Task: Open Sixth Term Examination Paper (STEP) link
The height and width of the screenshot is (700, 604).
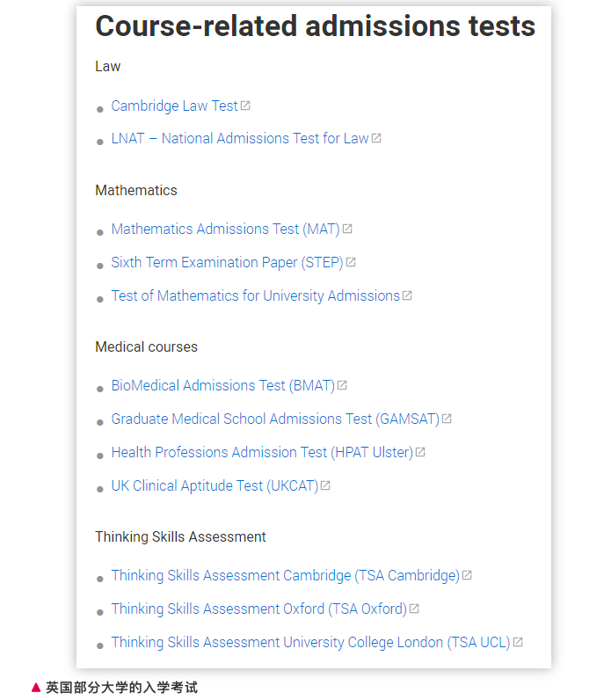Action: pyautogui.click(x=227, y=263)
